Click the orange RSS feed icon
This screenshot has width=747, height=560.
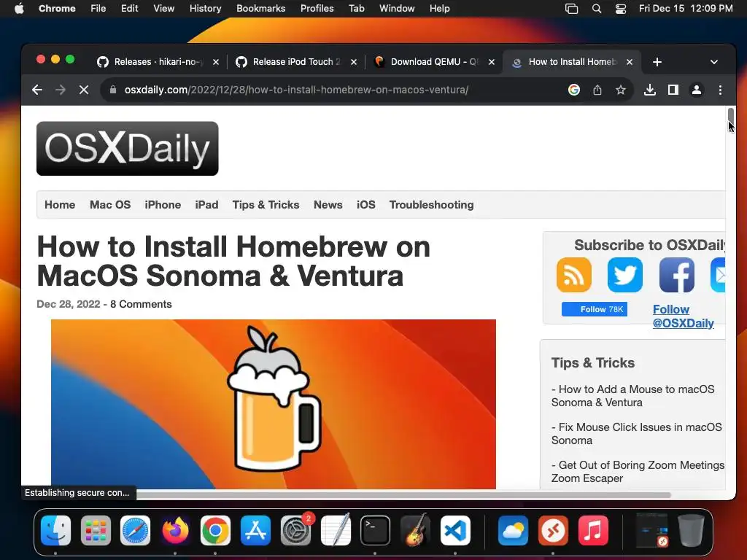574,275
